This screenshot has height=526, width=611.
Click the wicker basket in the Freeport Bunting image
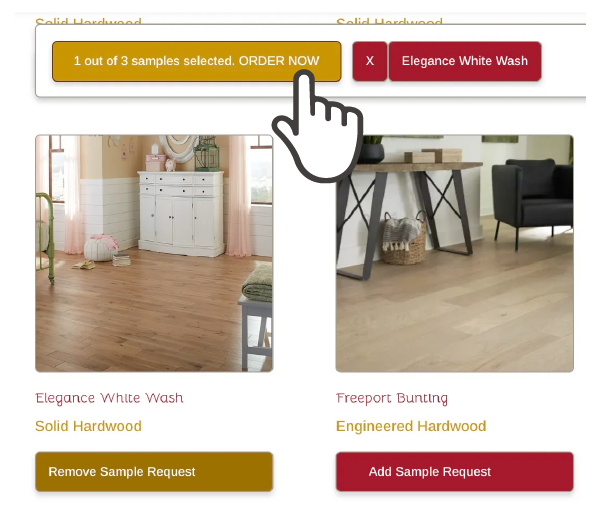404,238
